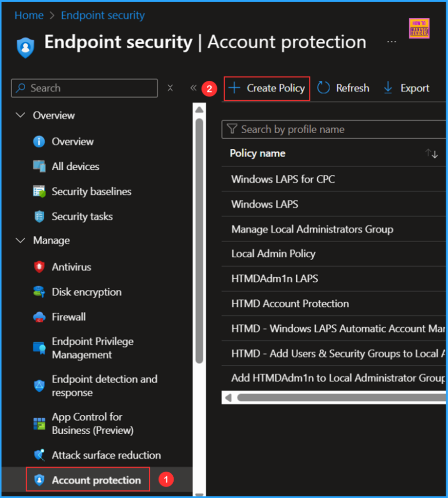Click the Policy name column header

click(258, 153)
